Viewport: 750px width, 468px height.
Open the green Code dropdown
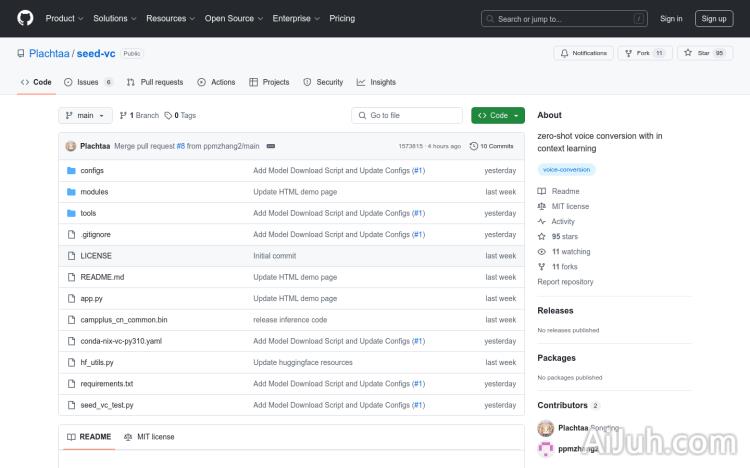point(498,116)
